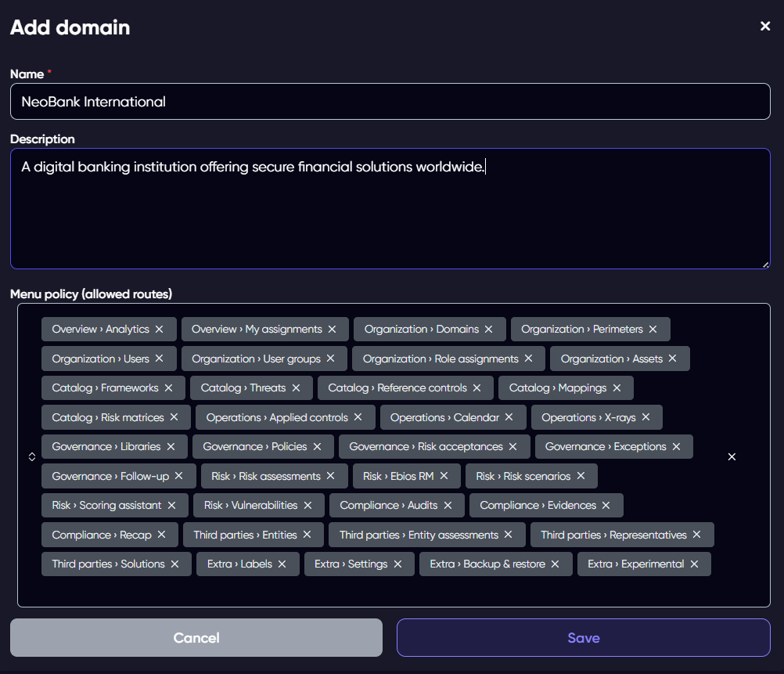Remove the Third parties › Entity assessments tag

coord(509,535)
